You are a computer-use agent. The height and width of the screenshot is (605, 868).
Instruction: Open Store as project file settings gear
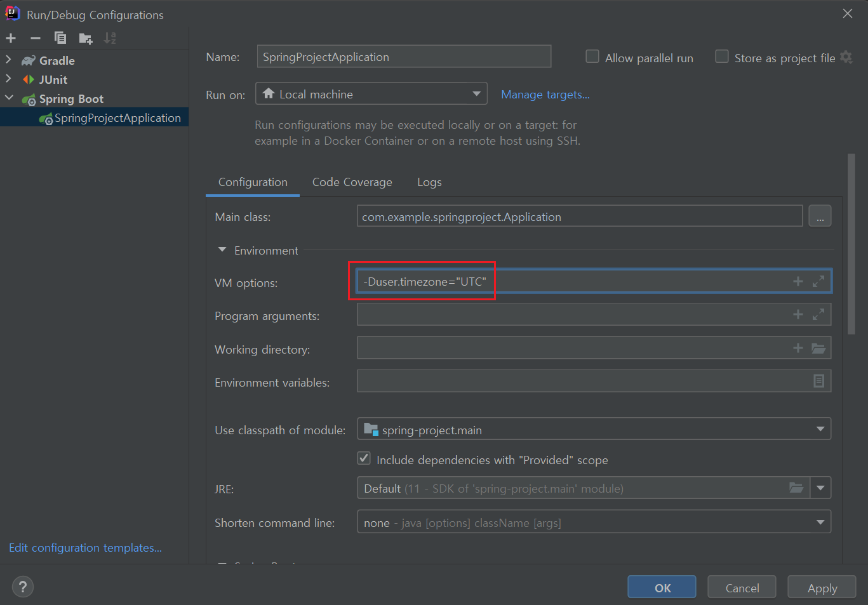[x=846, y=57]
